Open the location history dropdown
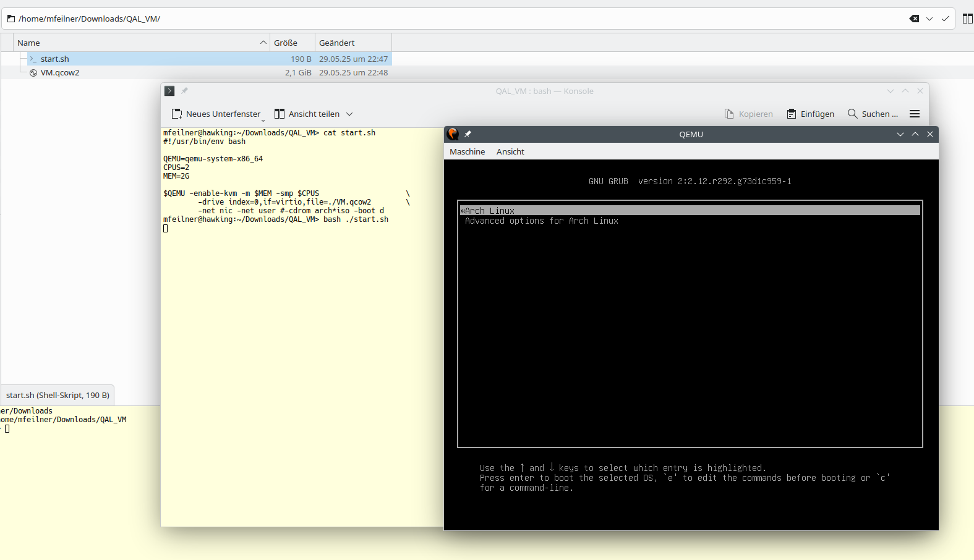This screenshot has width=974, height=560. click(929, 19)
